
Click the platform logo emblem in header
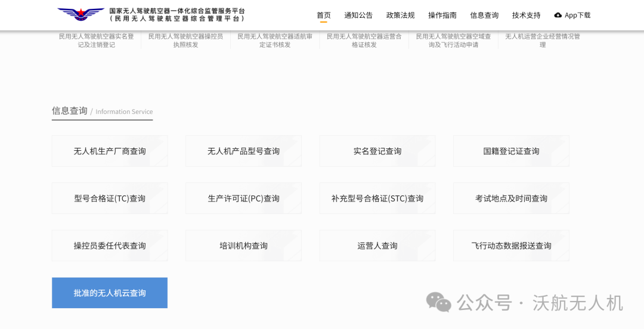(80, 14)
